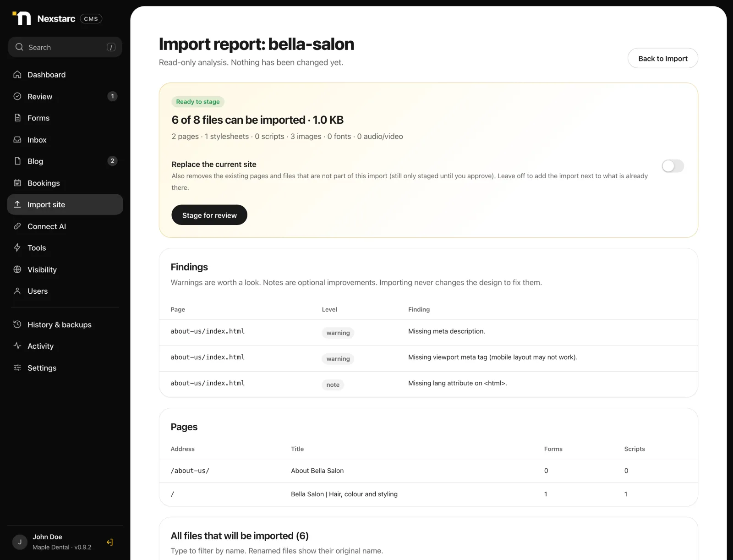The image size is (733, 560).
Task: Click the note level badge
Action: (333, 385)
